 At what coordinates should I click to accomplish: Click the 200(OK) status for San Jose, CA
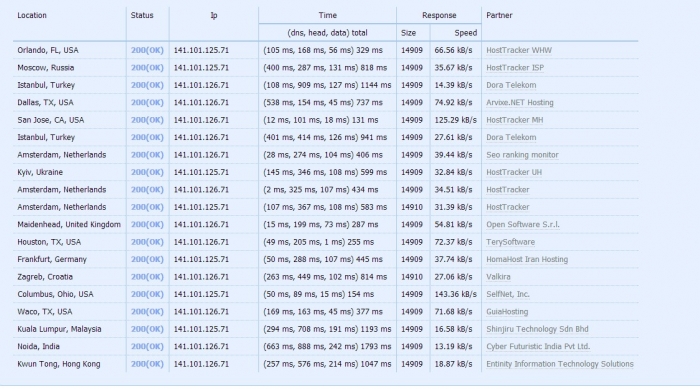tap(147, 120)
